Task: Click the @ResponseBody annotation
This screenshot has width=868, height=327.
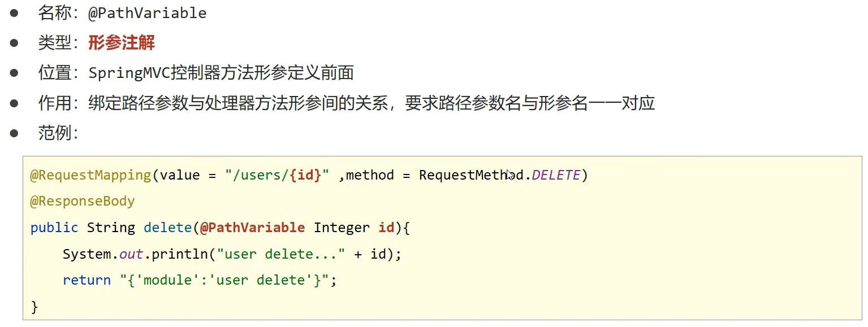Action: [x=83, y=201]
